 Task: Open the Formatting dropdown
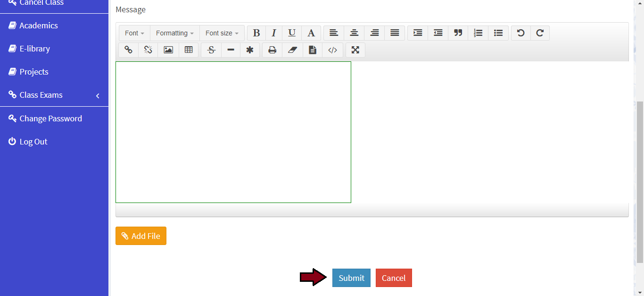175,33
